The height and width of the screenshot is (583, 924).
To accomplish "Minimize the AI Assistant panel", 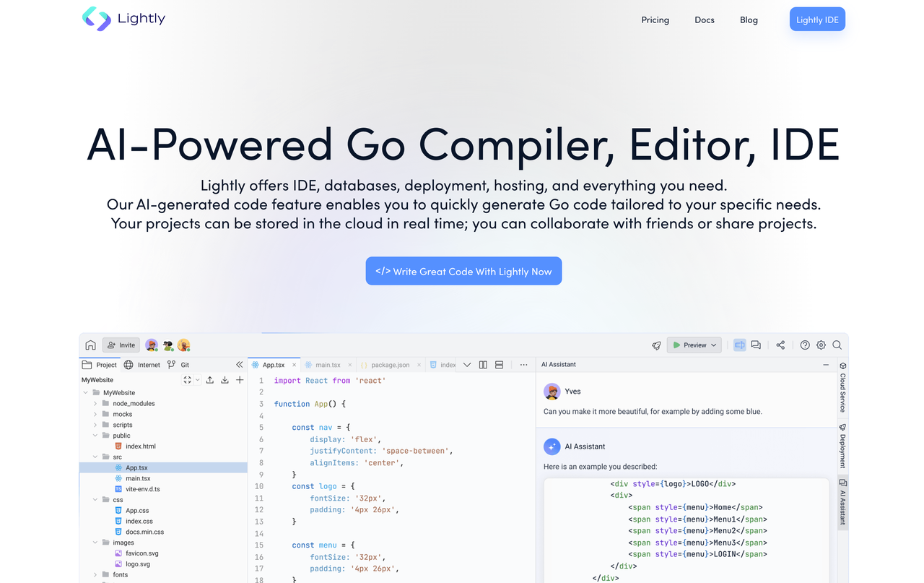I will point(826,365).
